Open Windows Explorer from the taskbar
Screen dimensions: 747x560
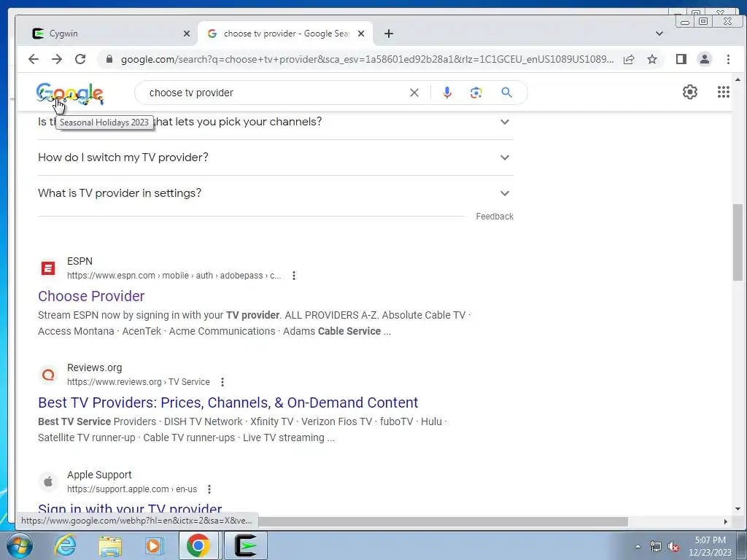110,545
